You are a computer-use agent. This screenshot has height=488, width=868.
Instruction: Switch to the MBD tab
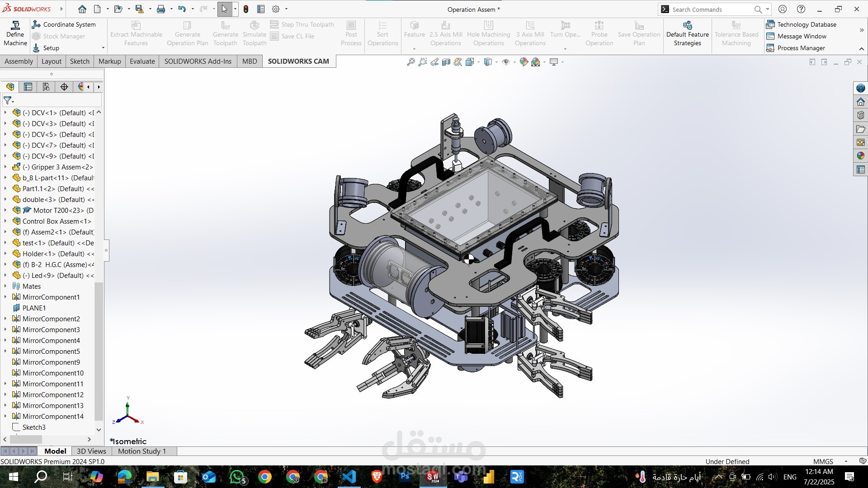click(250, 61)
